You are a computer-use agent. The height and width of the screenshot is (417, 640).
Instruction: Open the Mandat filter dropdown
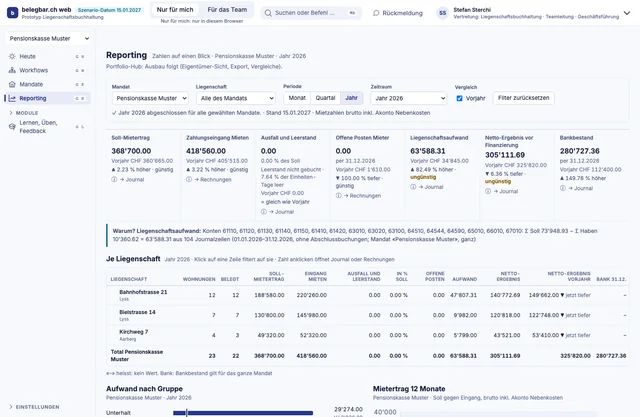coord(150,98)
